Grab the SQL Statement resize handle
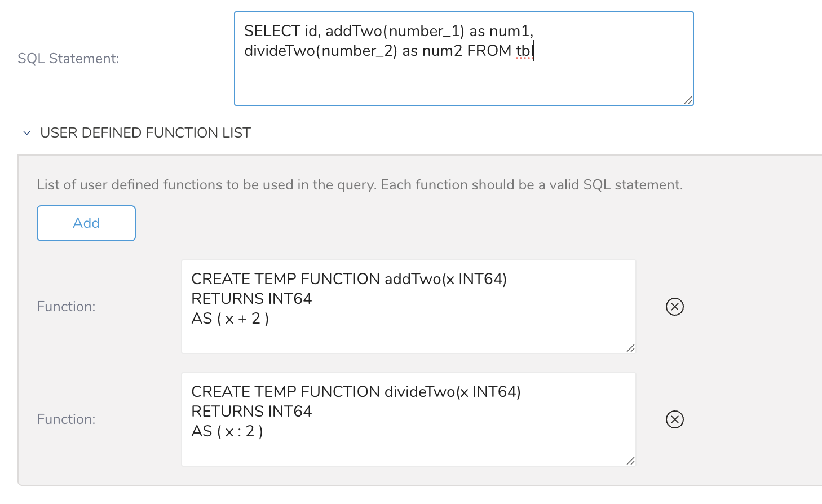The image size is (822, 504). pyautogui.click(x=688, y=100)
